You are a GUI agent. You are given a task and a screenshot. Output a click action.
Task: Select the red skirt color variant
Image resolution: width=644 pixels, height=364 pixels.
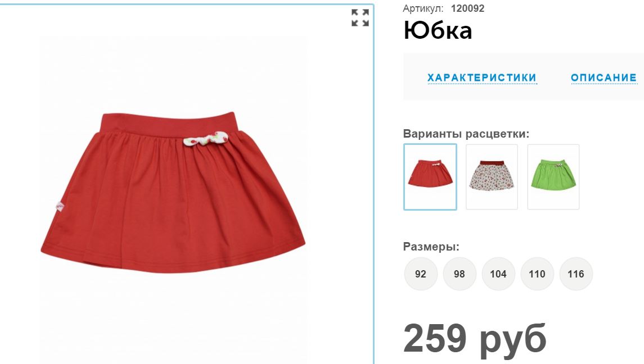click(x=430, y=177)
